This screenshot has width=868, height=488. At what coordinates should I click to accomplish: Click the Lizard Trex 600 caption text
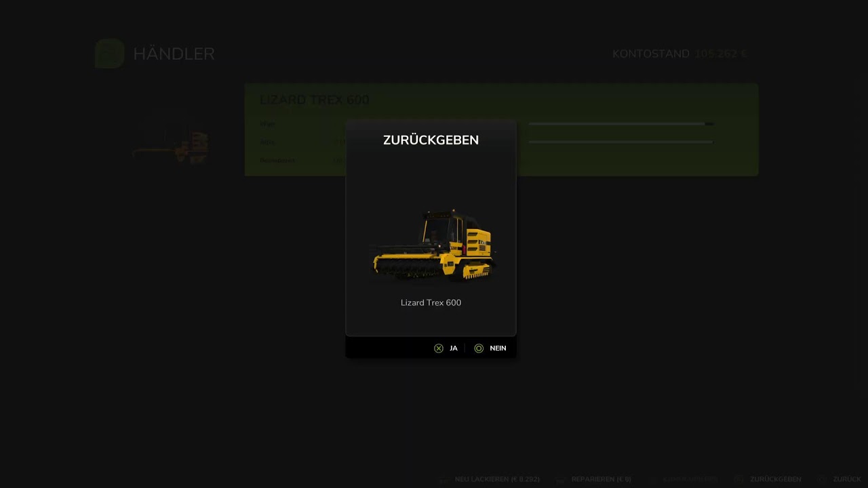click(x=431, y=303)
